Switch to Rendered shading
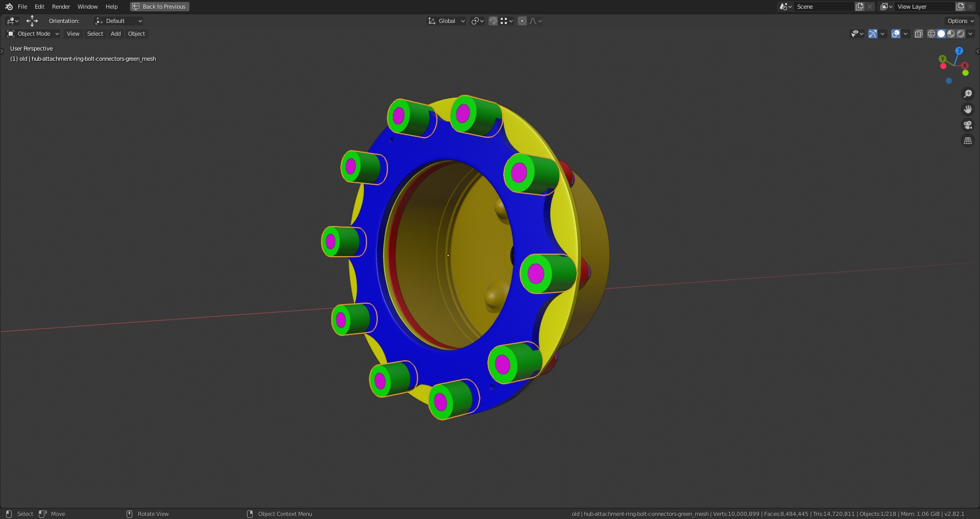This screenshot has height=519, width=980. (961, 34)
